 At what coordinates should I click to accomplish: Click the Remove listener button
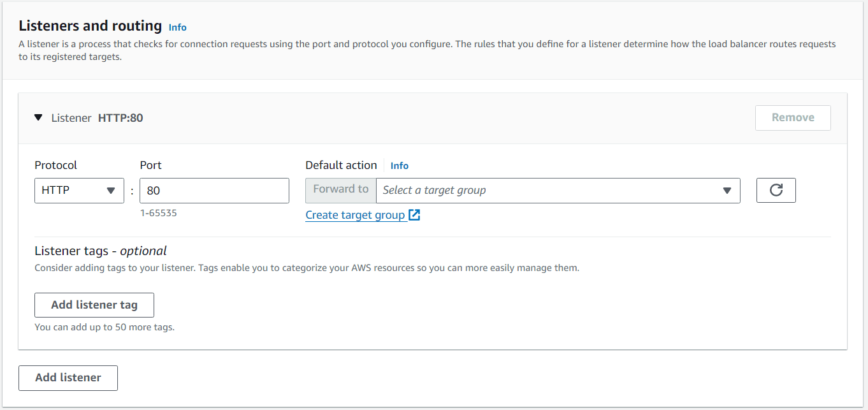(x=793, y=117)
